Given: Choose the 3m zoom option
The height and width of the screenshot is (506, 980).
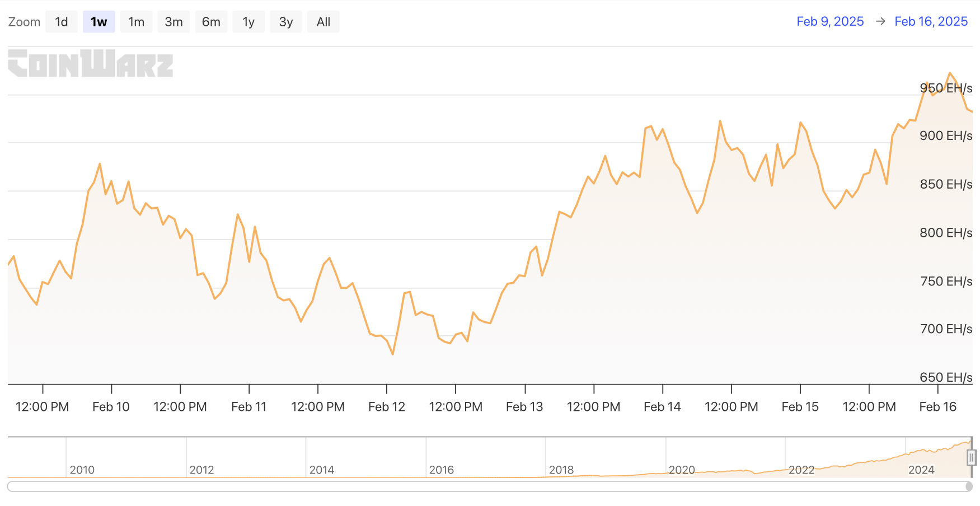Looking at the screenshot, I should point(174,22).
